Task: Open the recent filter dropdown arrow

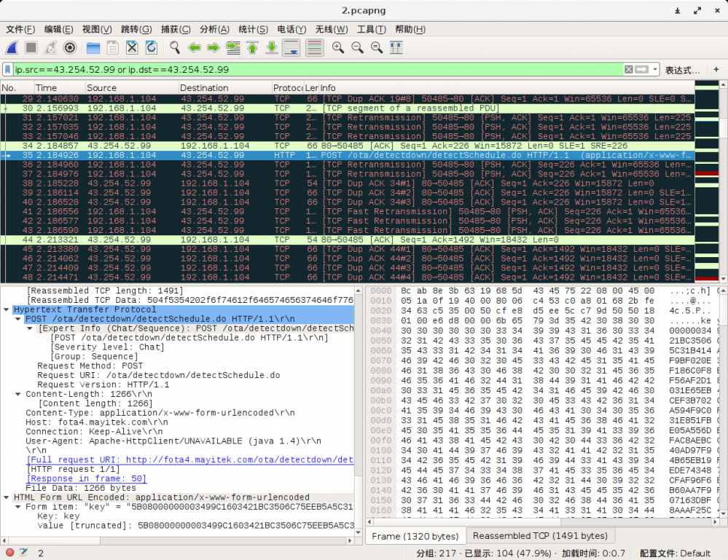Action: coord(655,70)
